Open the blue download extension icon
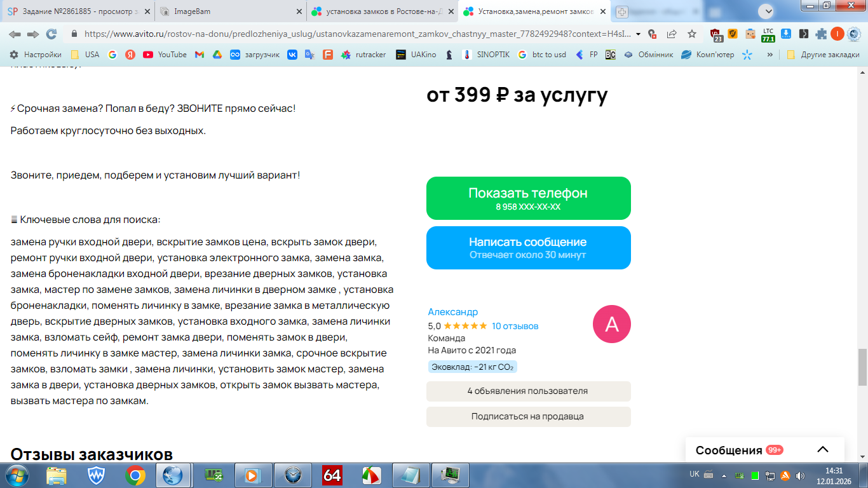The height and width of the screenshot is (488, 868). coord(786,34)
